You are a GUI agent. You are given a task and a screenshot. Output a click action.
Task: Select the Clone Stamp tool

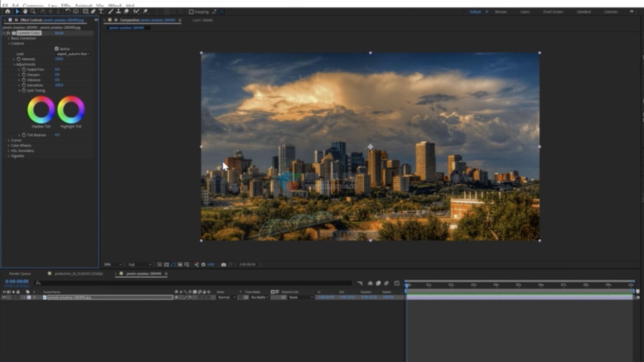[x=118, y=11]
